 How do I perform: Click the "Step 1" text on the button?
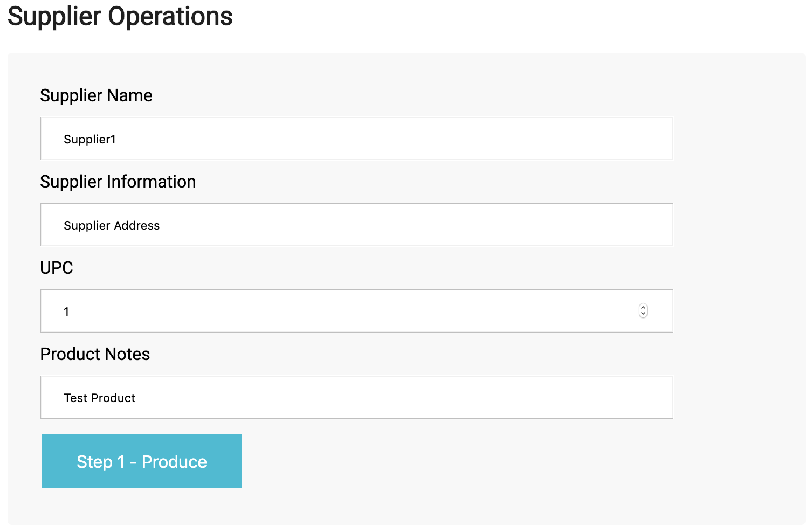tap(100, 462)
